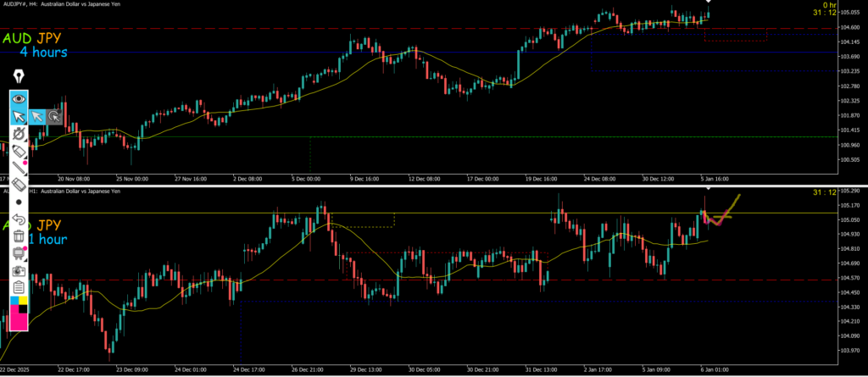Image resolution: width=868 pixels, height=377 pixels.
Task: Toggle the crossed-out pen icon
Action: pos(19,133)
